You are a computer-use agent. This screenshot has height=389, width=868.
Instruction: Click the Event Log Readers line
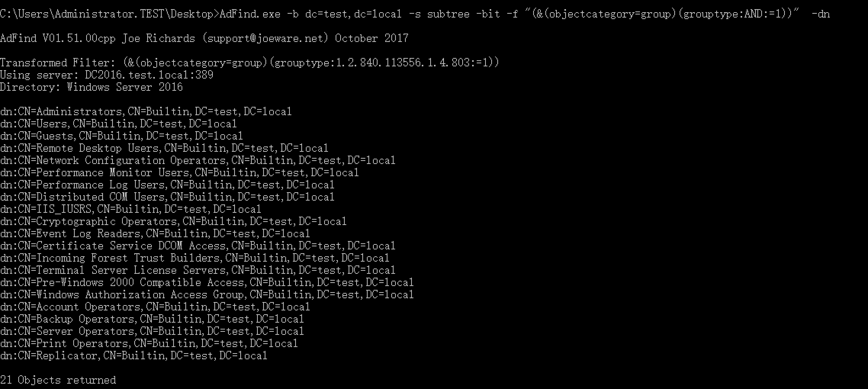155,234
